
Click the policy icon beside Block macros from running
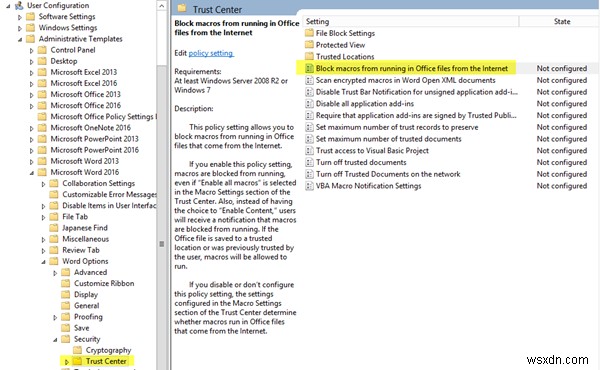pyautogui.click(x=309, y=68)
